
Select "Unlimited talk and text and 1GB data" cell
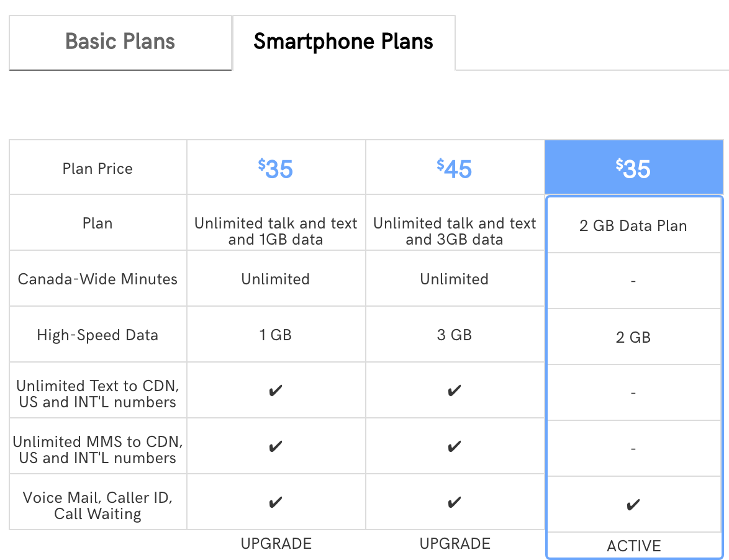coord(276,231)
